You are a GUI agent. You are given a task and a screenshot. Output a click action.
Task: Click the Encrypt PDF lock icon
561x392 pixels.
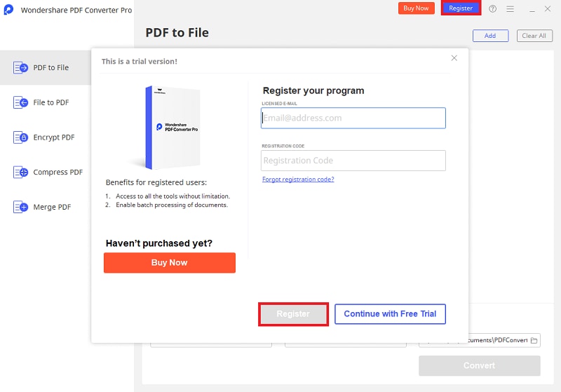(21, 137)
